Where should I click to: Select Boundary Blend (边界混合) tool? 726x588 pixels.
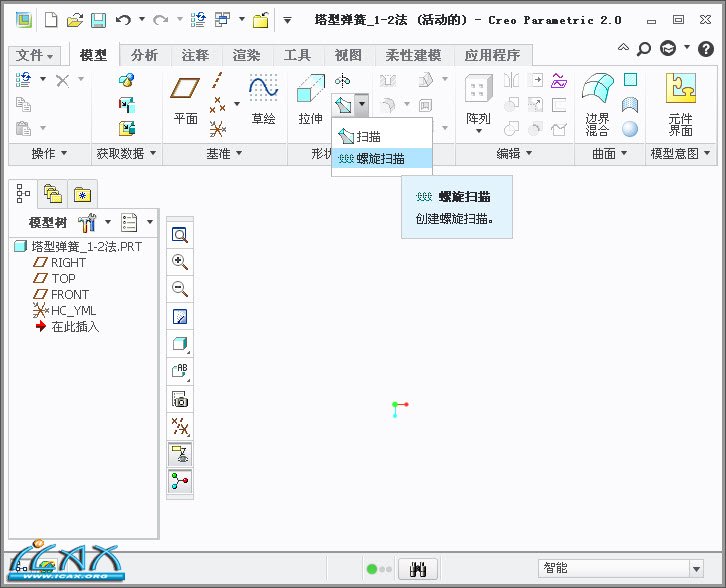(x=597, y=105)
